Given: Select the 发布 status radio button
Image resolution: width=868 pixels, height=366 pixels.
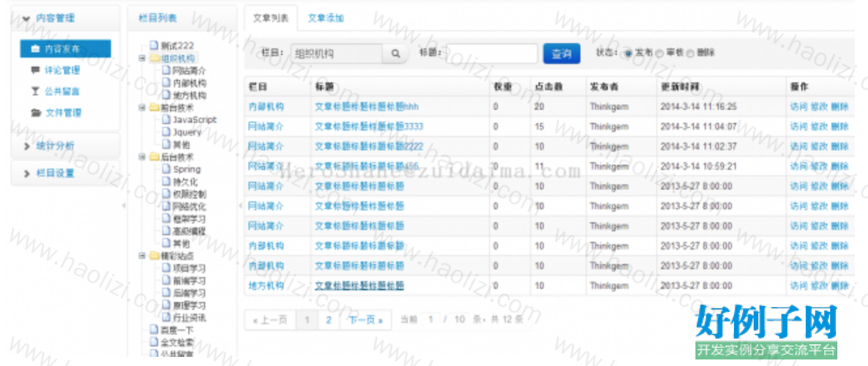Looking at the screenshot, I should [x=628, y=54].
